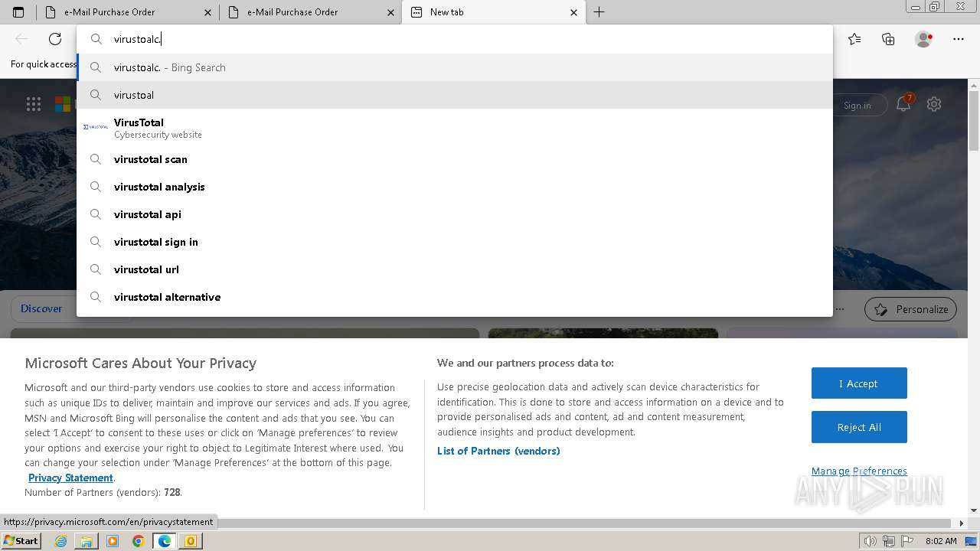980x551 pixels.
Task: Open the feed more options ellipsis
Action: [x=840, y=309]
